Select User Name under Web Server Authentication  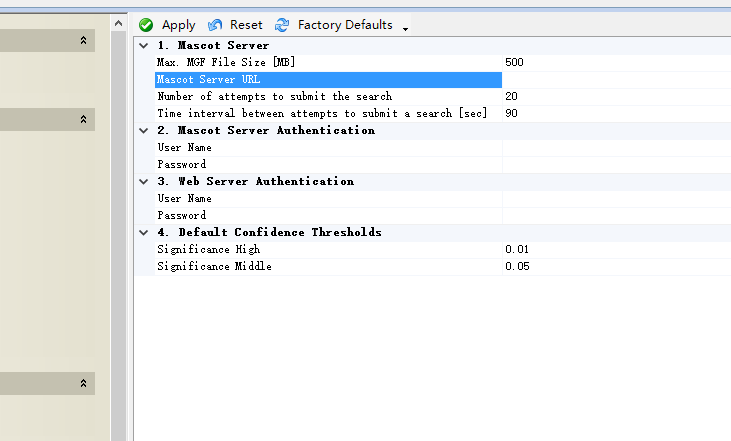[x=328, y=199]
